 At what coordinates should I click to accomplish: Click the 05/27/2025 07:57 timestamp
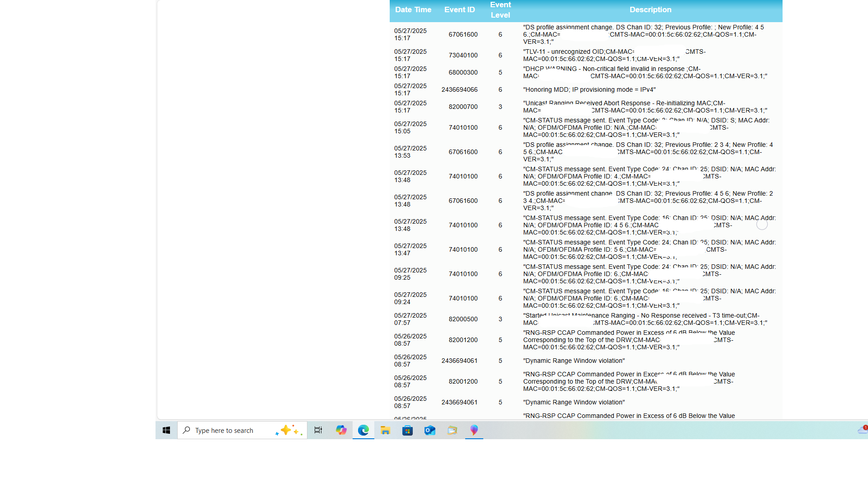[x=410, y=319]
